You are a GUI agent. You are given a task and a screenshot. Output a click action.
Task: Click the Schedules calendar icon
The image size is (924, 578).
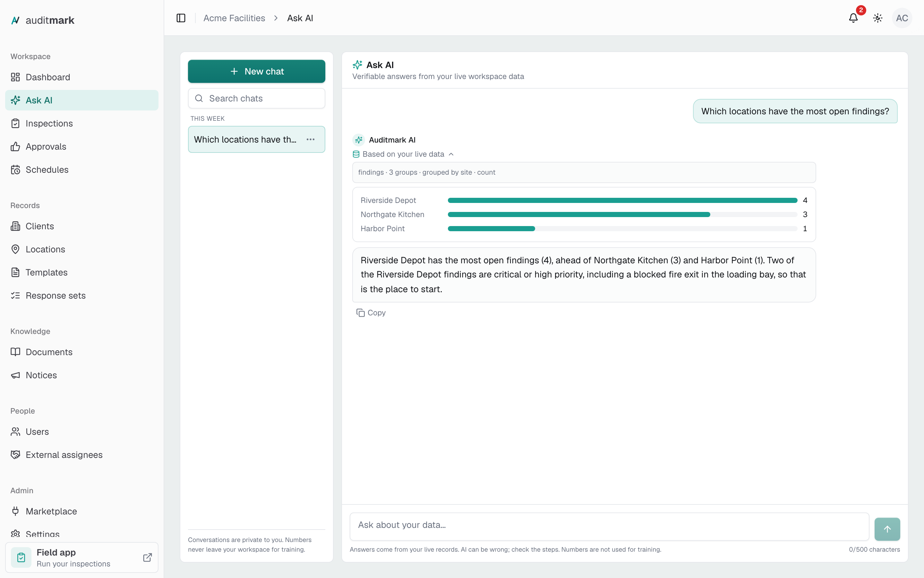click(x=15, y=170)
